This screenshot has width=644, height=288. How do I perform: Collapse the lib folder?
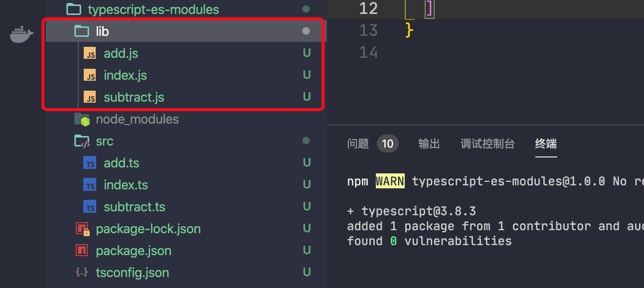102,31
